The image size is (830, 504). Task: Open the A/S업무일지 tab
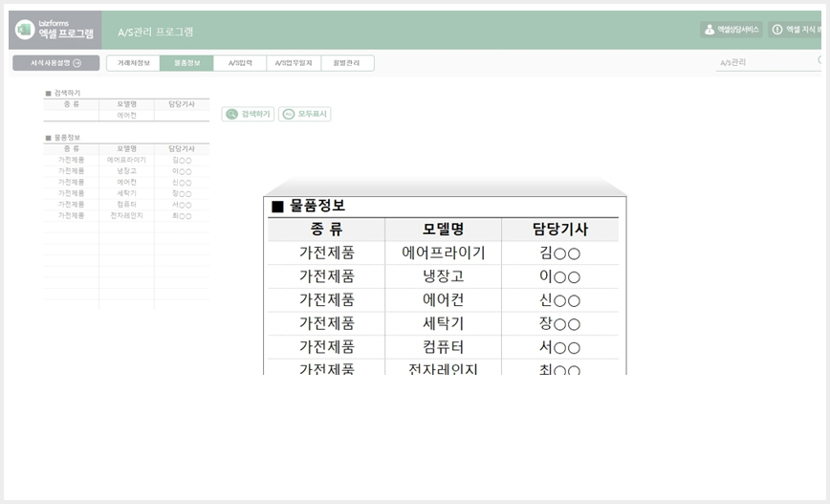pos(294,63)
